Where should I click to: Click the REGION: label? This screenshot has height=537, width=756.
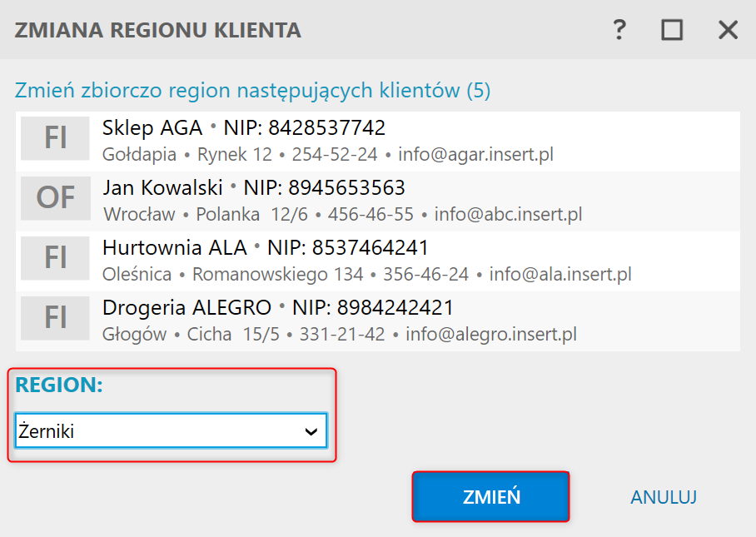59,385
